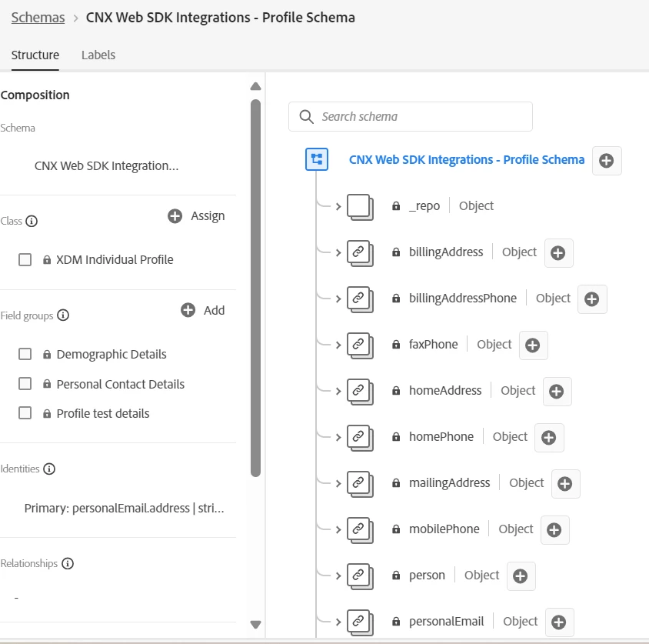Expand the person node
Screen dimensions: 649x644
tap(338, 576)
